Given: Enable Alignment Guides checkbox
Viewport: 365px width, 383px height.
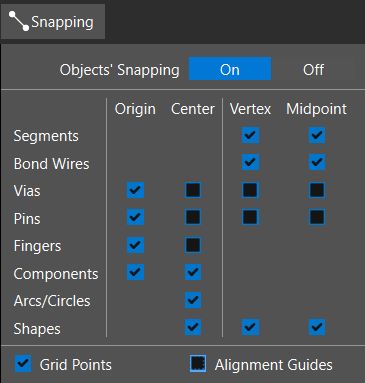Looking at the screenshot, I should (198, 363).
